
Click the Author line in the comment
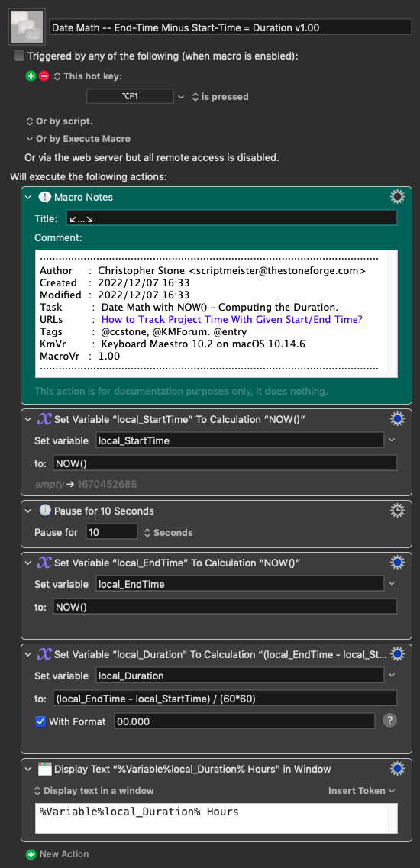[x=203, y=271]
